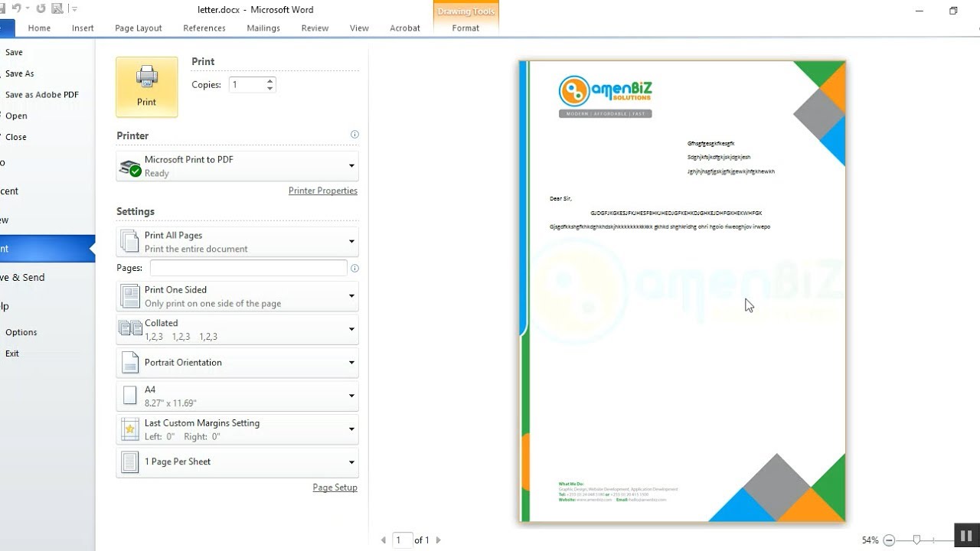Viewport: 980px width, 551px height.
Task: Click the big Print button
Action: point(146,86)
